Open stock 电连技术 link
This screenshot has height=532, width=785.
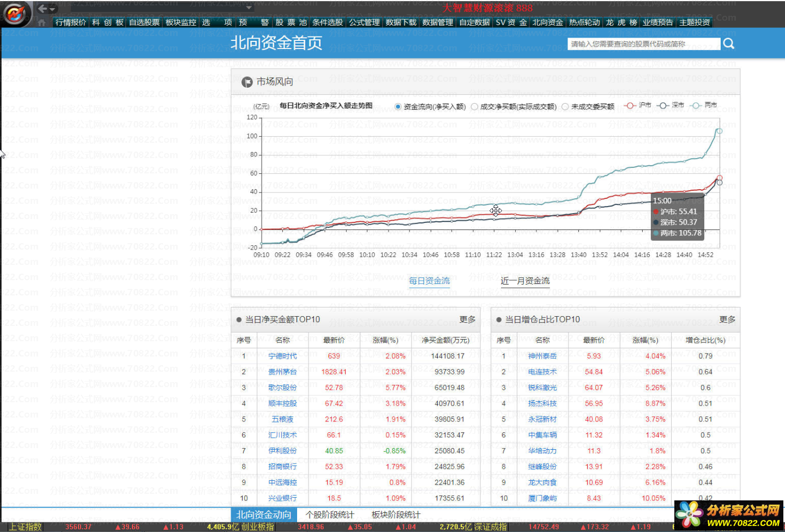[x=542, y=372]
